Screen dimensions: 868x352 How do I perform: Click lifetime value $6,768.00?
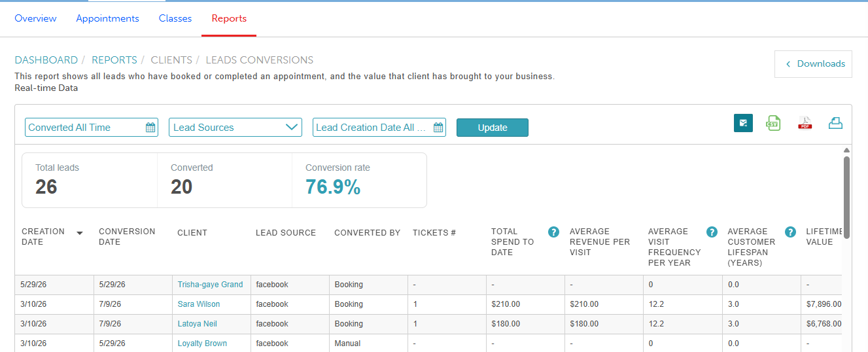click(824, 324)
